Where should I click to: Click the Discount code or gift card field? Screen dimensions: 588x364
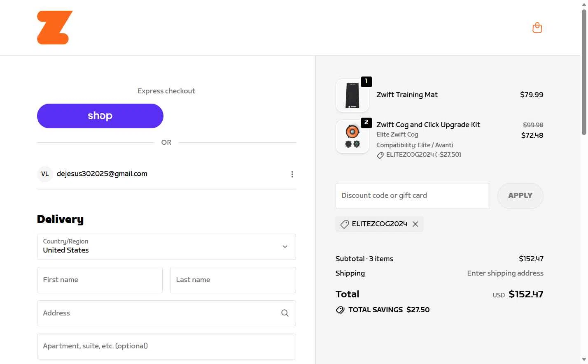[412, 196]
